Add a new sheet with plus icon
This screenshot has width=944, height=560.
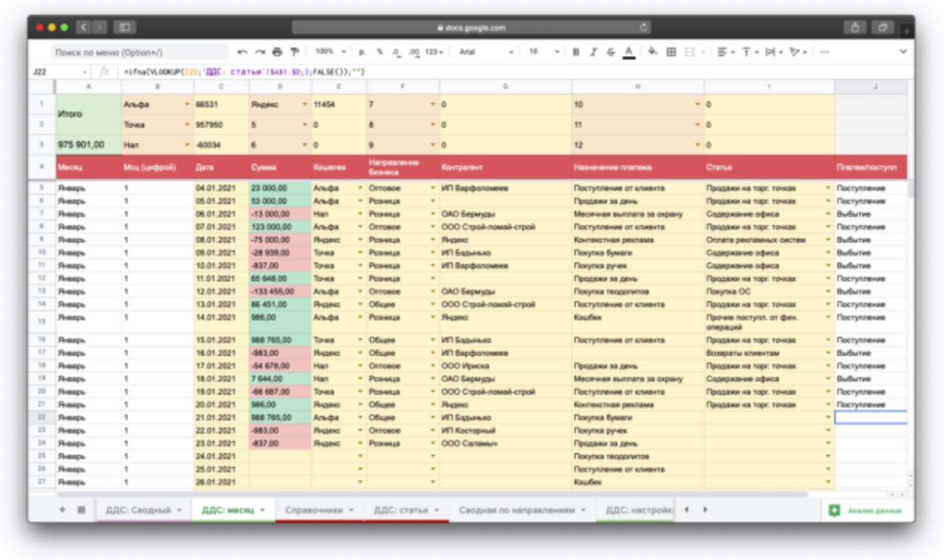click(x=63, y=510)
